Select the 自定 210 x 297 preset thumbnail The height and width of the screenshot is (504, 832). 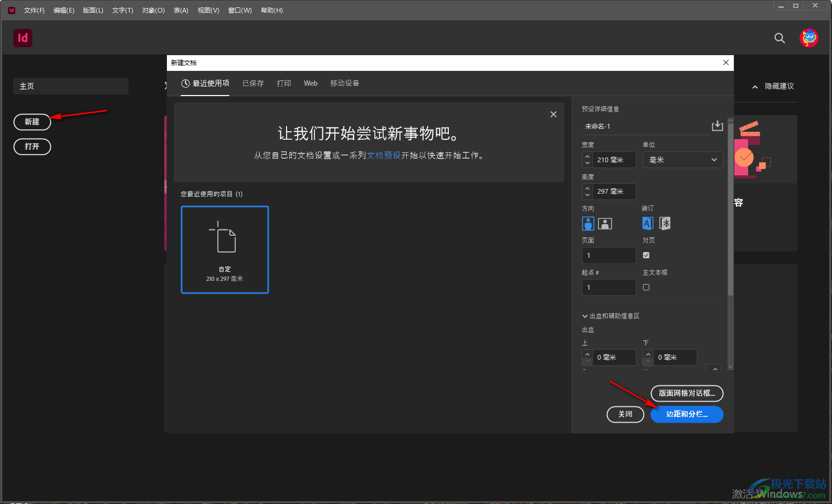click(x=225, y=250)
